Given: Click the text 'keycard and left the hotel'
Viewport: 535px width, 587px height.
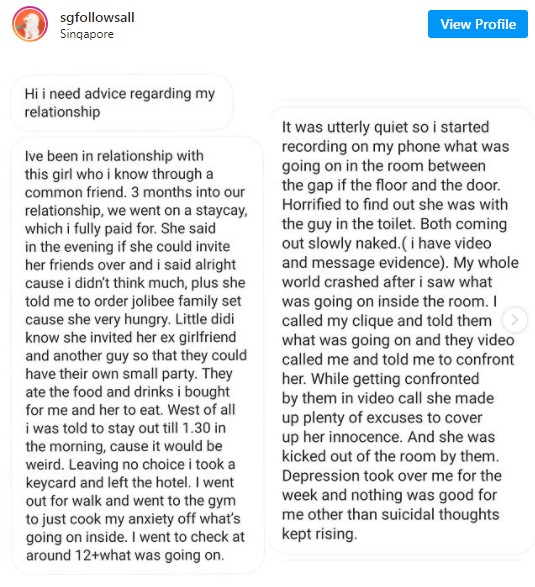Looking at the screenshot, I should [108, 483].
